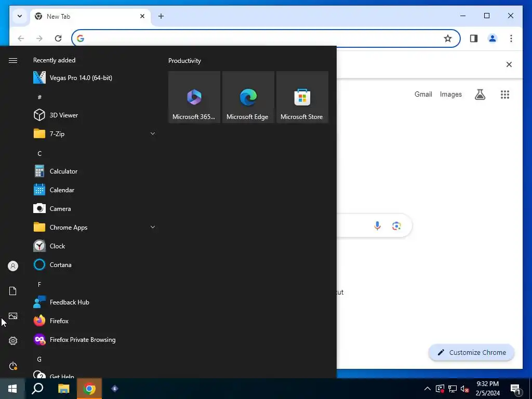This screenshot has height=399, width=532.
Task: Open Chrome tab search dropdown
Action: pyautogui.click(x=20, y=16)
